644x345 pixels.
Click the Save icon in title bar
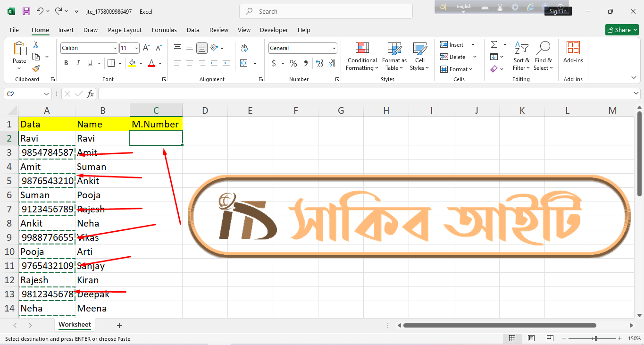(26, 11)
